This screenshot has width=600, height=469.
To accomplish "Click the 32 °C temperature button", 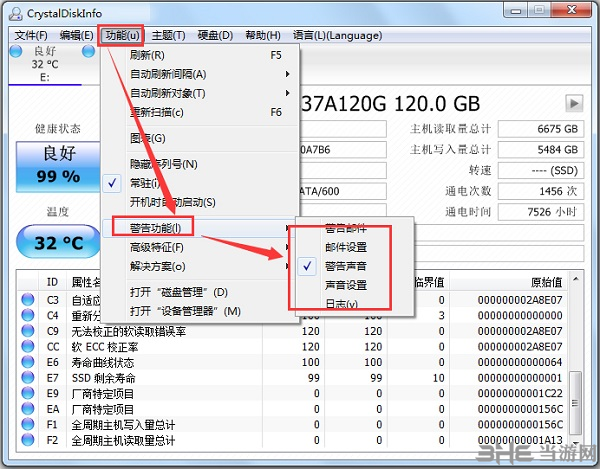I will [59, 242].
